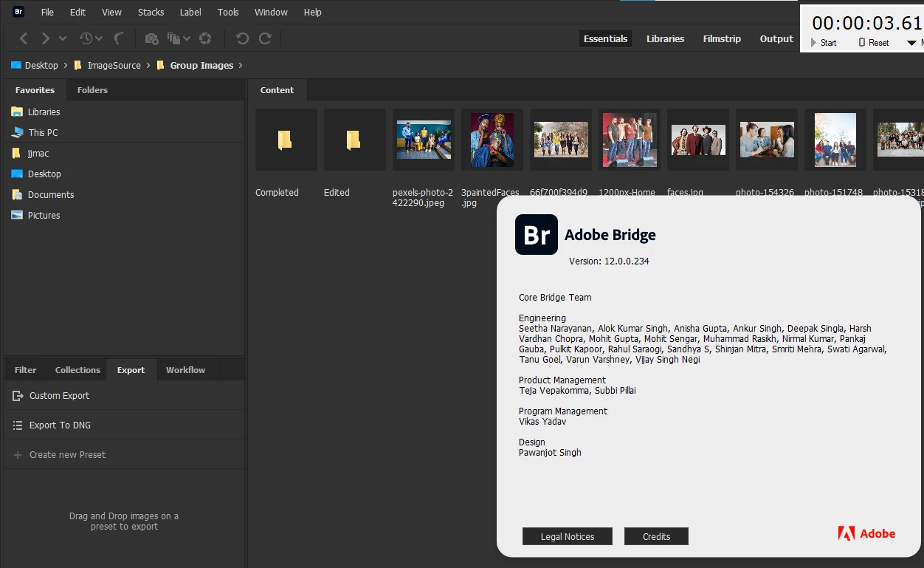Select pexels-photo-2422290.jpeg thumbnail
The width and height of the screenshot is (924, 568).
[x=424, y=140]
